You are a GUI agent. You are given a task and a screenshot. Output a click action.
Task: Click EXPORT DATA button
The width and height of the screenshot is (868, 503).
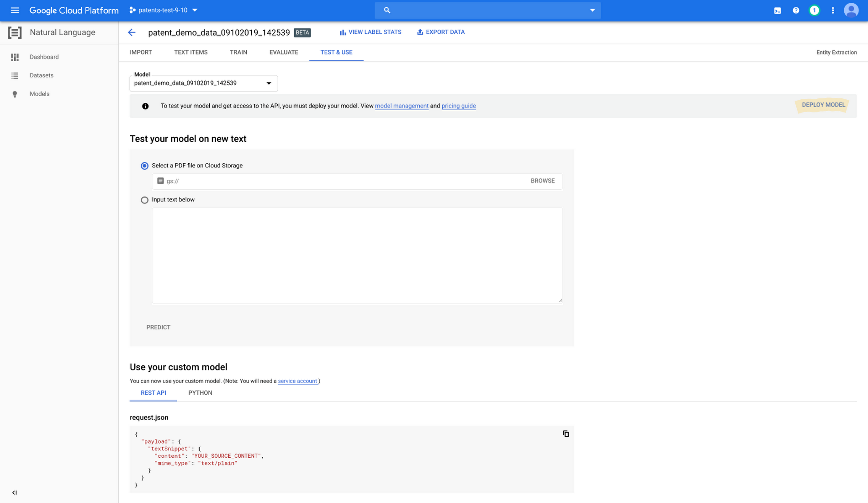pos(441,32)
